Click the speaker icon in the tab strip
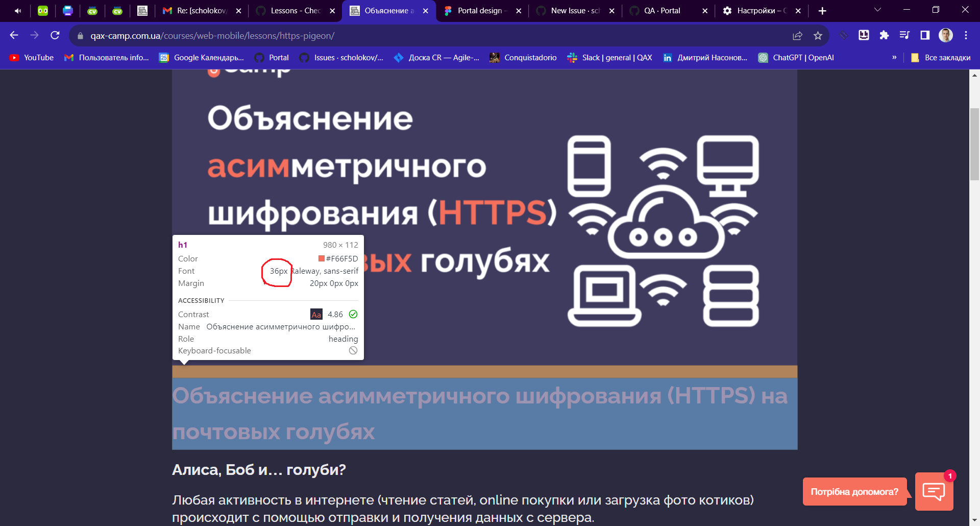This screenshot has width=980, height=526. pos(18,9)
